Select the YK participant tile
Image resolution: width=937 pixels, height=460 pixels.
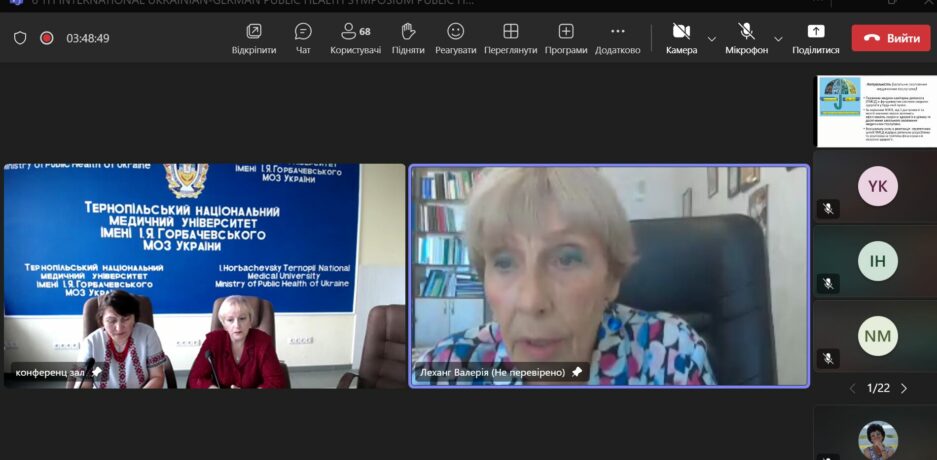pyautogui.click(x=877, y=186)
